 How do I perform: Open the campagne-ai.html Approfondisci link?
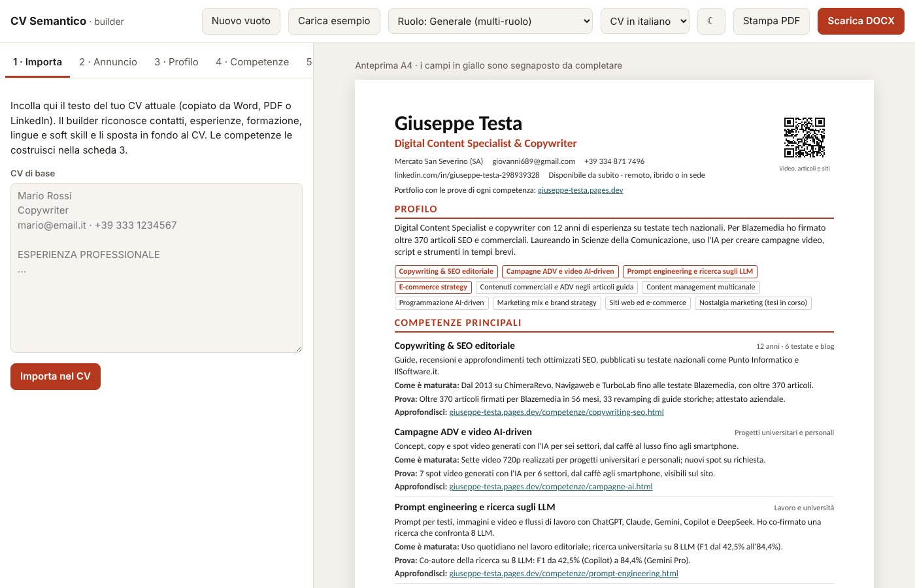tap(551, 487)
